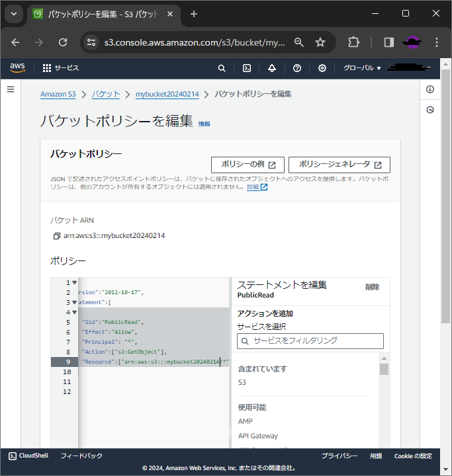Image resolution: width=452 pixels, height=476 pixels.
Task: Open Cookie の設定 footer link
Action: (413, 456)
